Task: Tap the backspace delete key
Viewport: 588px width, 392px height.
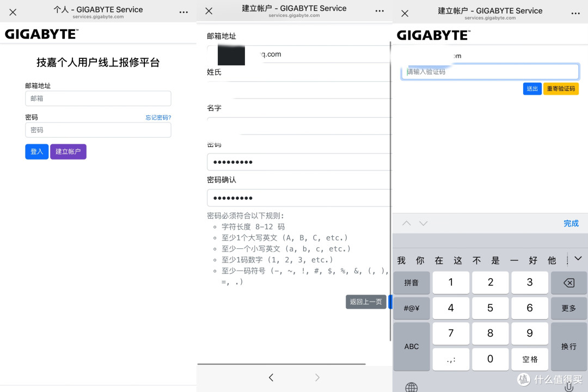Action: [569, 283]
